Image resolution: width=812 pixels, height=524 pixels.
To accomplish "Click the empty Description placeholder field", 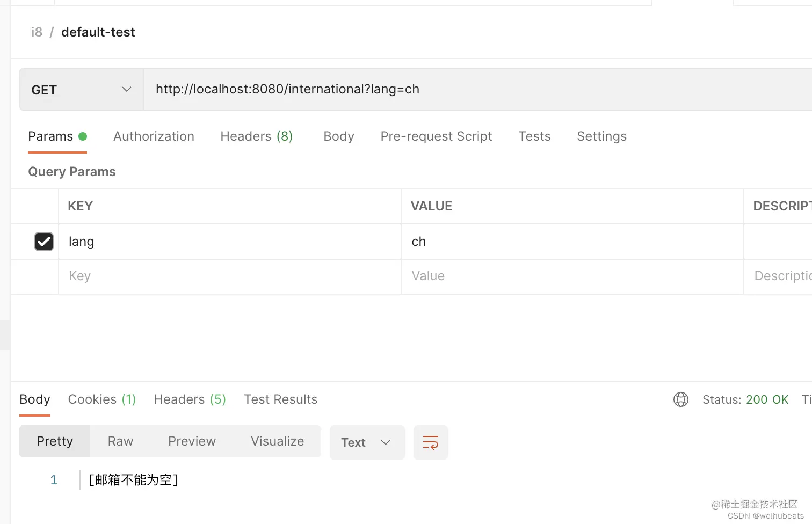I will 778,276.
